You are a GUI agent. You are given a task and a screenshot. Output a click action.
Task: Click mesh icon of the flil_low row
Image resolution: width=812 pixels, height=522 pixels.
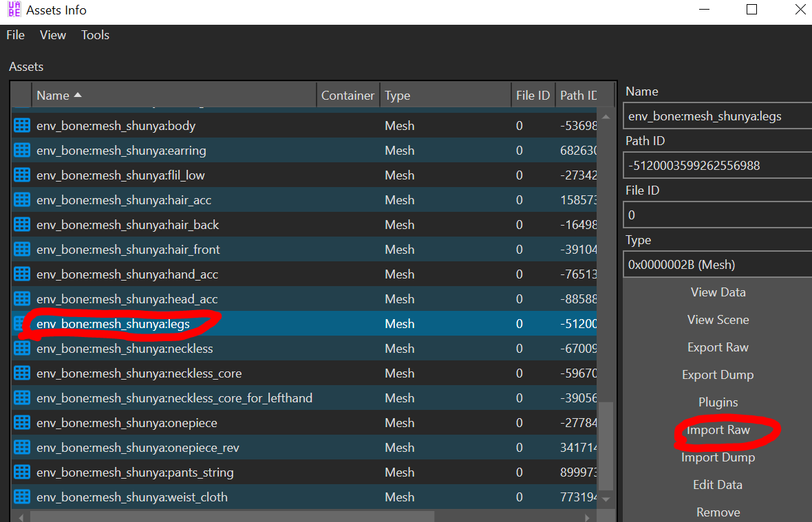point(22,175)
